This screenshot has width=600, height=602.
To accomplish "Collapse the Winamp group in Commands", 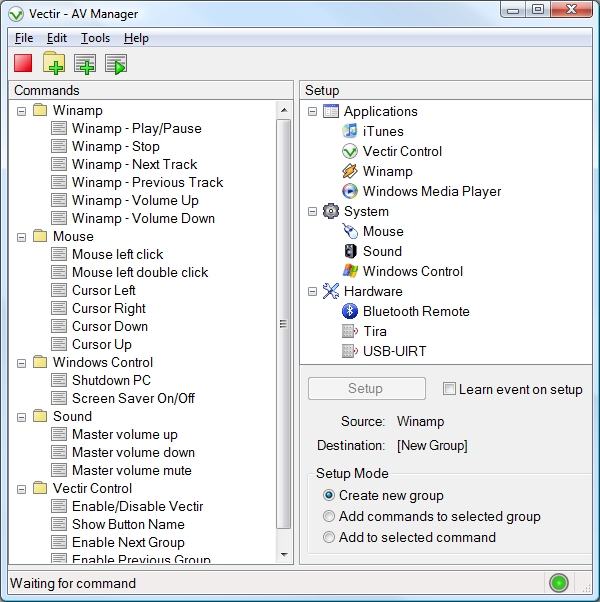I will click(x=21, y=111).
